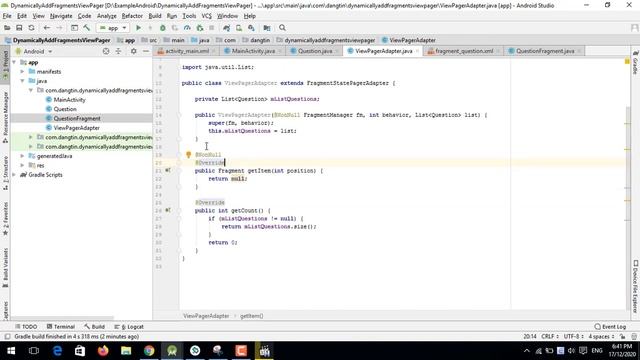The width and height of the screenshot is (640, 360).
Task: Collapse the java folder
Action: pos(22,81)
